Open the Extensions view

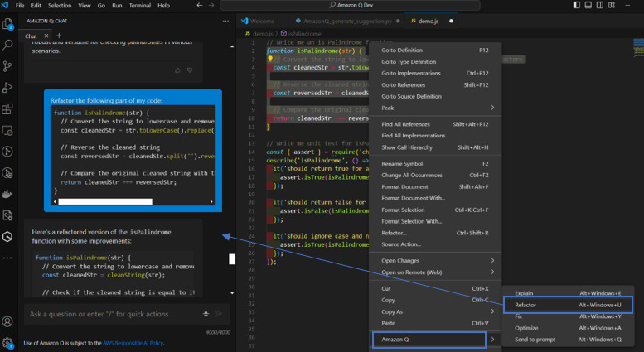(x=8, y=108)
